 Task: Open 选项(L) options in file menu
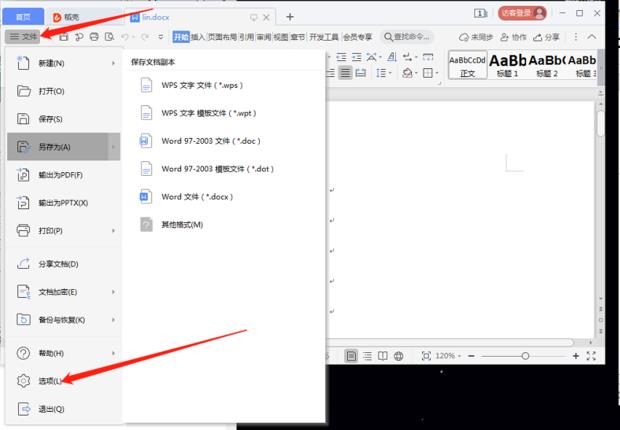coord(63,381)
